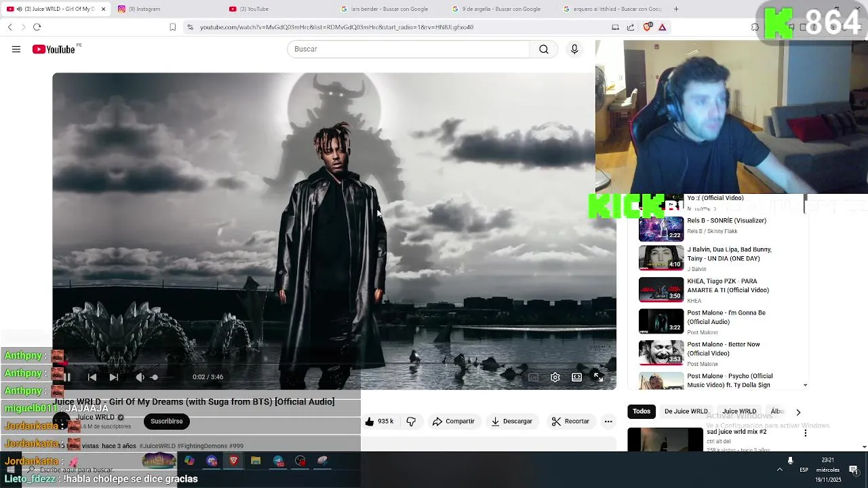
Task: Open the Windows notifications center
Action: 853,470
